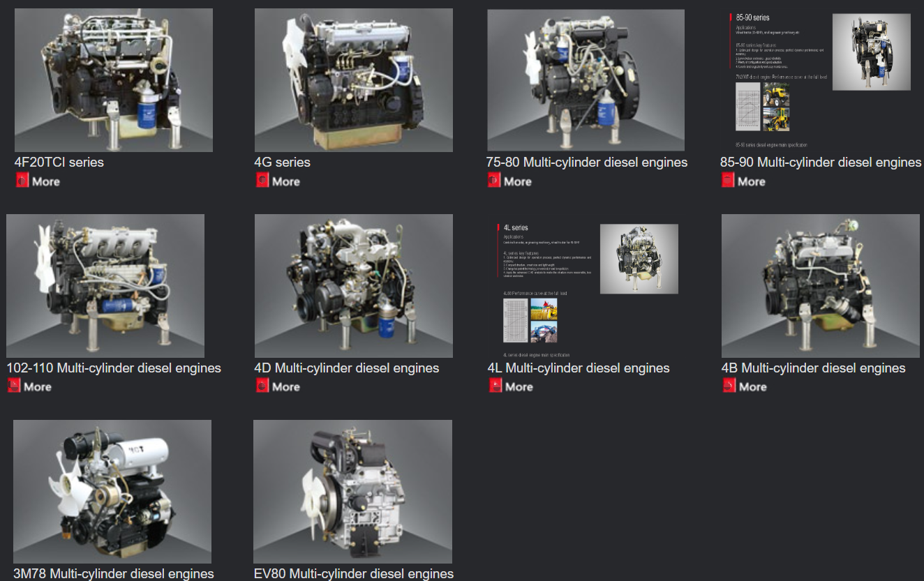Click the More text under 4L engines

[519, 386]
